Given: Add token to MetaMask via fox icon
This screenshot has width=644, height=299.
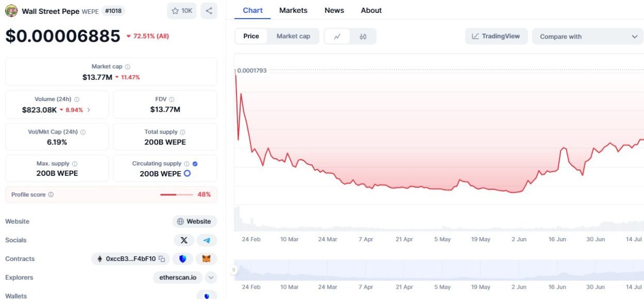Looking at the screenshot, I should pyautogui.click(x=206, y=259).
